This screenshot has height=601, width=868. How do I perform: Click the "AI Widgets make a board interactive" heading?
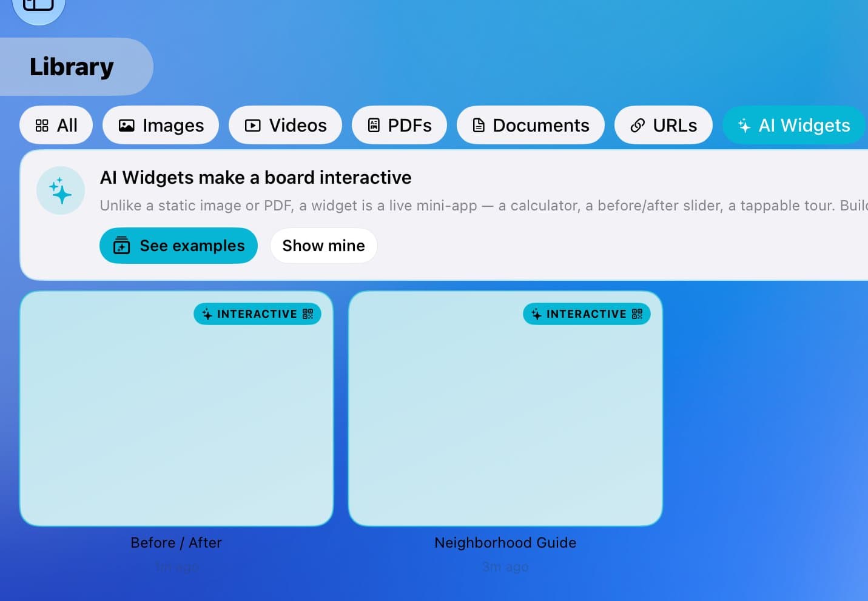255,178
